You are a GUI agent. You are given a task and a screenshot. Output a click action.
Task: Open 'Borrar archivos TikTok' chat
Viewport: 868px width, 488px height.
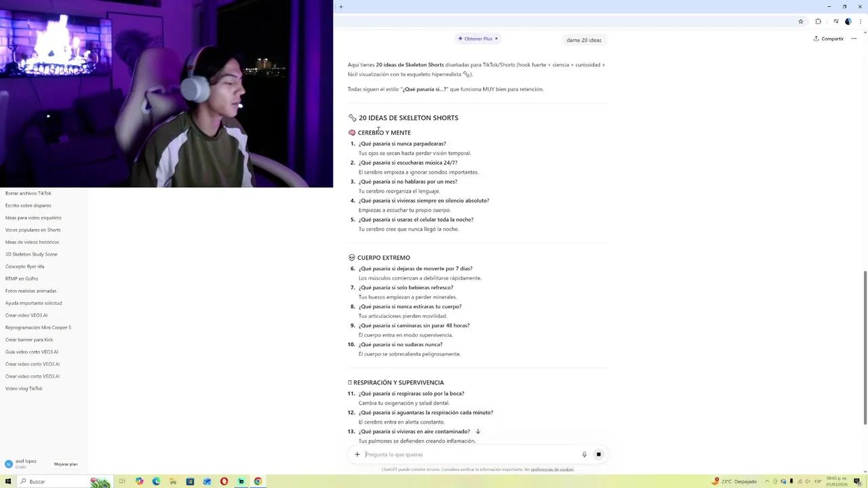(x=28, y=193)
